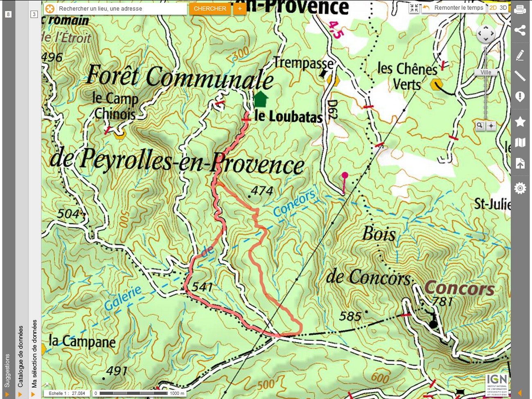Expand right panel with orange arrow at bottom
This screenshot has width=532, height=399.
pyautogui.click(x=520, y=393)
